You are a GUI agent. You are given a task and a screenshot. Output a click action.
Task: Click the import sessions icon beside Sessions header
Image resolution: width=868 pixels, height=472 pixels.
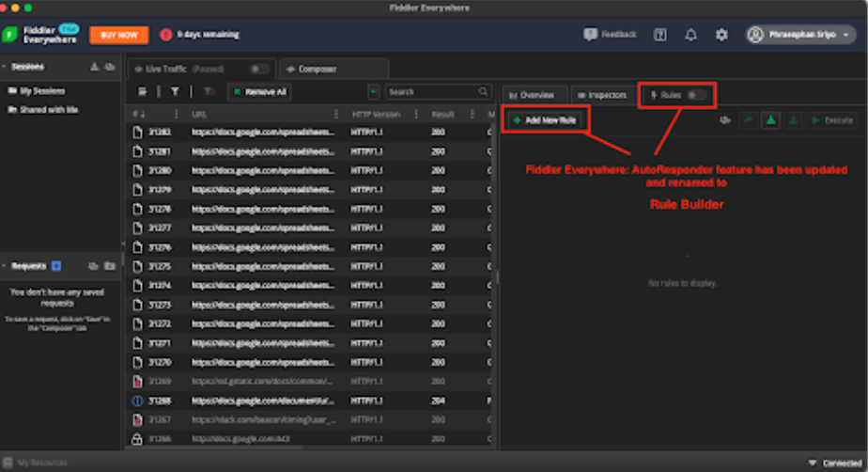click(94, 67)
